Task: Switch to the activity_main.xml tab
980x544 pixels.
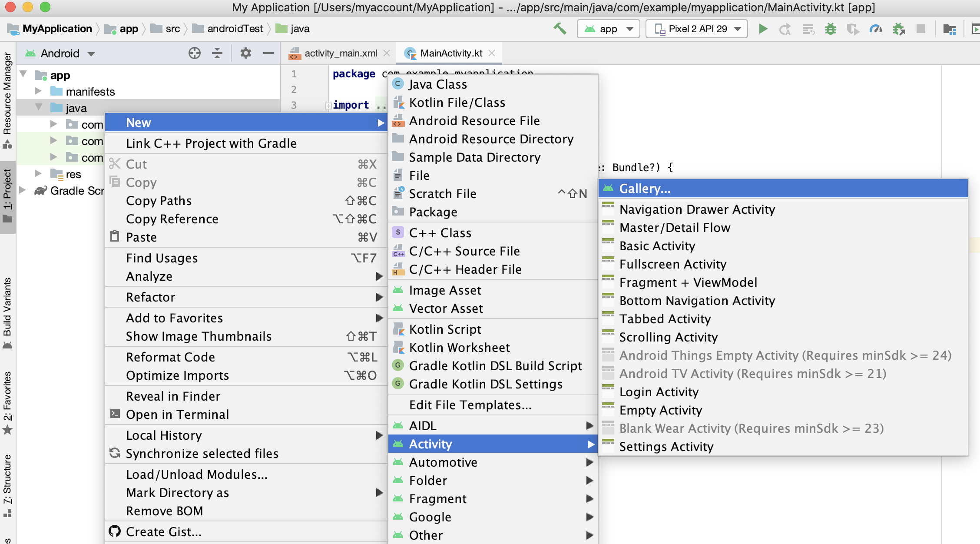Action: (x=341, y=53)
